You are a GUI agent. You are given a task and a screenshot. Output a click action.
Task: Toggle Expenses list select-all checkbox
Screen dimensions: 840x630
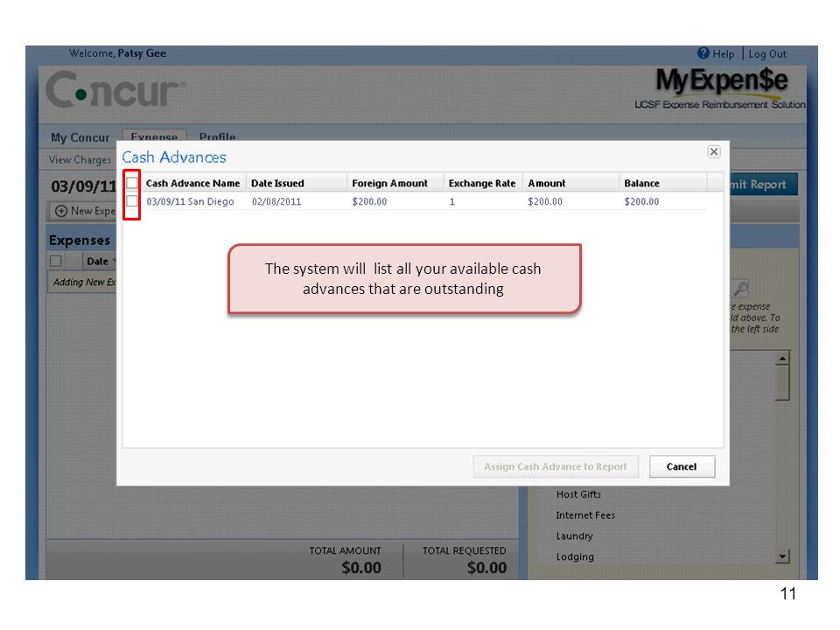coord(56,261)
